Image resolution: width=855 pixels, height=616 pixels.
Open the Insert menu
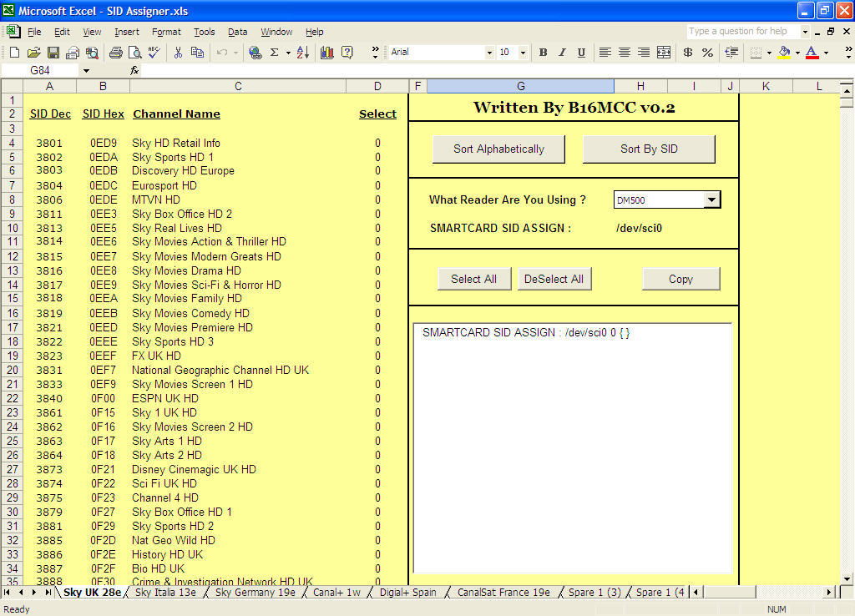[127, 32]
